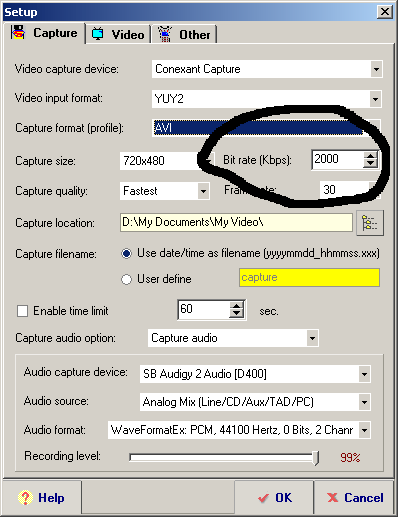398x517 pixels.
Task: Open the Audio source dropdown
Action: pyautogui.click(x=364, y=402)
